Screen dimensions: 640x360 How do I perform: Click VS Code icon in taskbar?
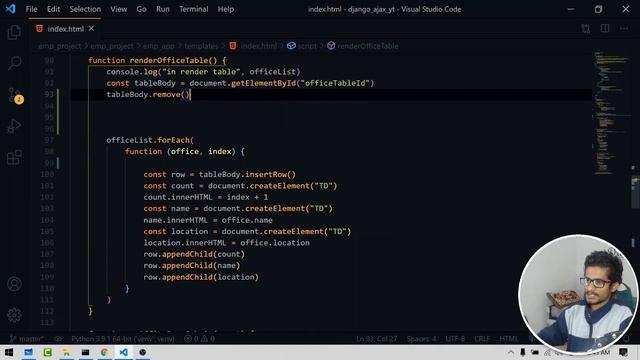tap(124, 352)
